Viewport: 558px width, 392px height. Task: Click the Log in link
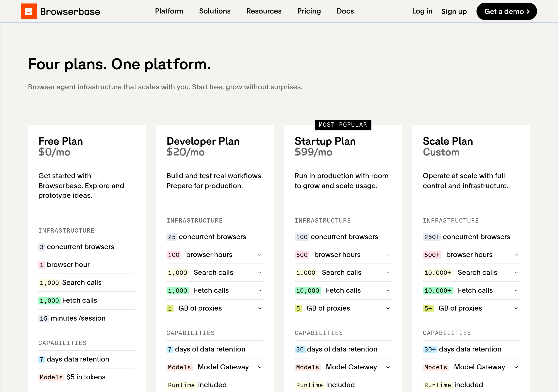click(x=422, y=11)
